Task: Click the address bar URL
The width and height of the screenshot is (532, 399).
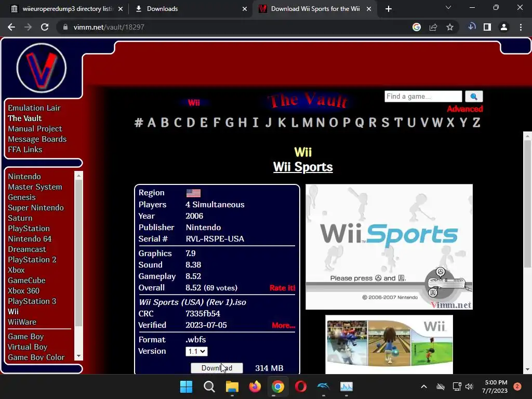Action: [109, 27]
